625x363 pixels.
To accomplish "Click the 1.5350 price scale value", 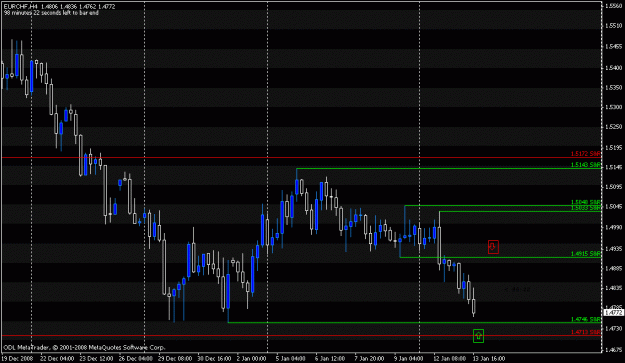I will coord(614,87).
